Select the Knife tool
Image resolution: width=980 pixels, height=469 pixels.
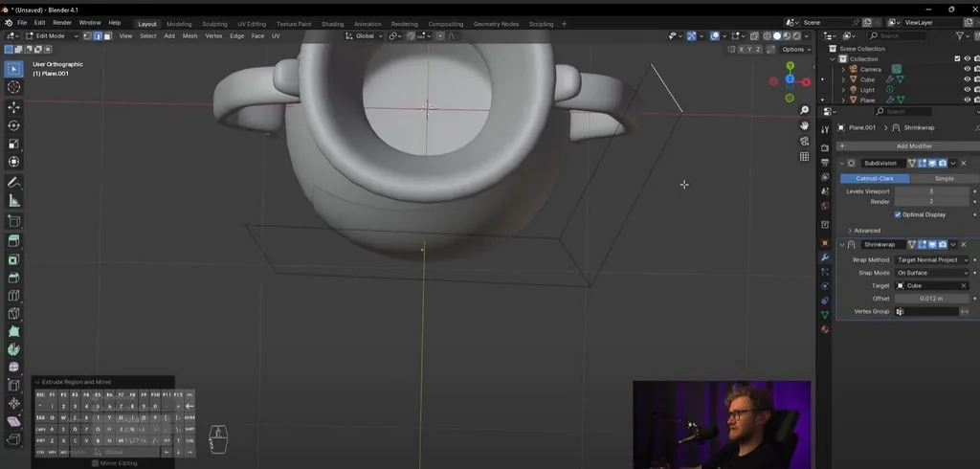[13, 313]
